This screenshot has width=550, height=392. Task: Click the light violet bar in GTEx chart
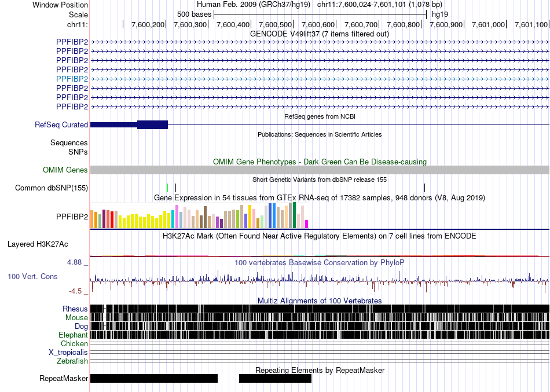177,217
